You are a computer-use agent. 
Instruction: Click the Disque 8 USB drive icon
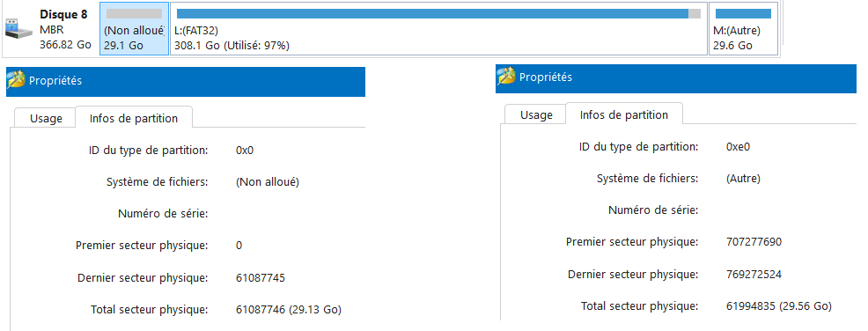click(18, 28)
